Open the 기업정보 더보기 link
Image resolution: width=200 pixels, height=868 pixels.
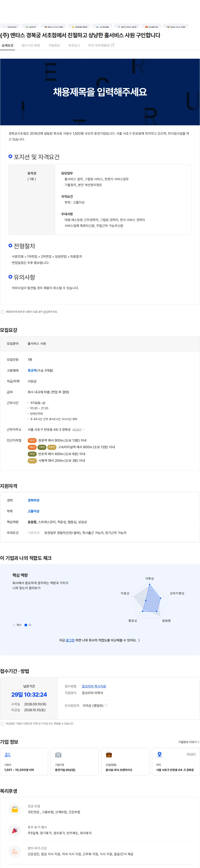(x=189, y=742)
